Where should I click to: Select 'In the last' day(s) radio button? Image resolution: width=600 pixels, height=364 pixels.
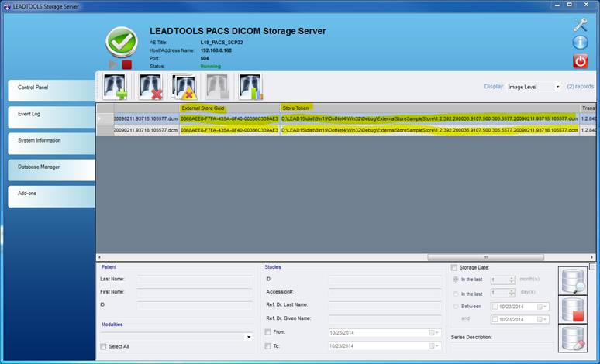point(455,294)
